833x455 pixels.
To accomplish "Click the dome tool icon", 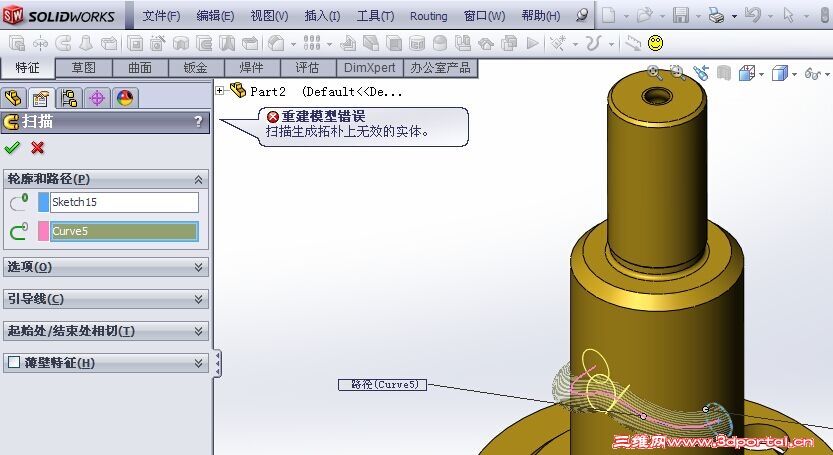I will [440, 43].
